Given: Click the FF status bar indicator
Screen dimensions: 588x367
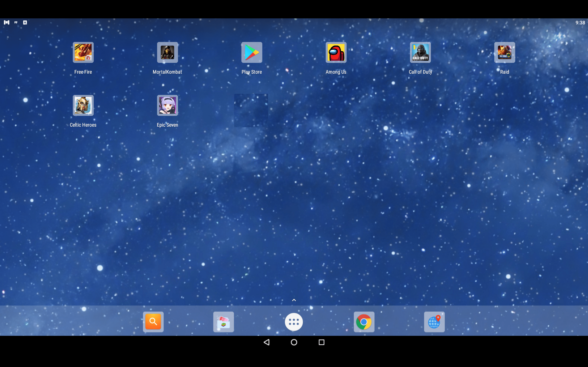Looking at the screenshot, I should 16,22.
